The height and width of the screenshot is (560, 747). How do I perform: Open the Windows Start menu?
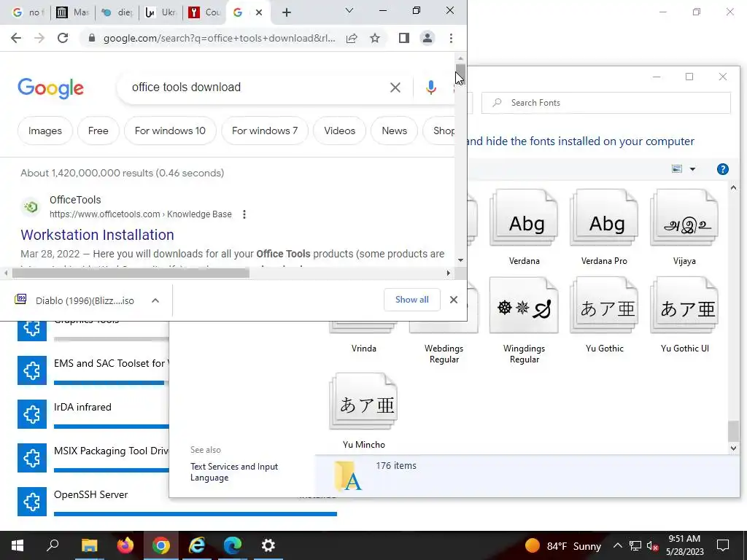pos(18,545)
